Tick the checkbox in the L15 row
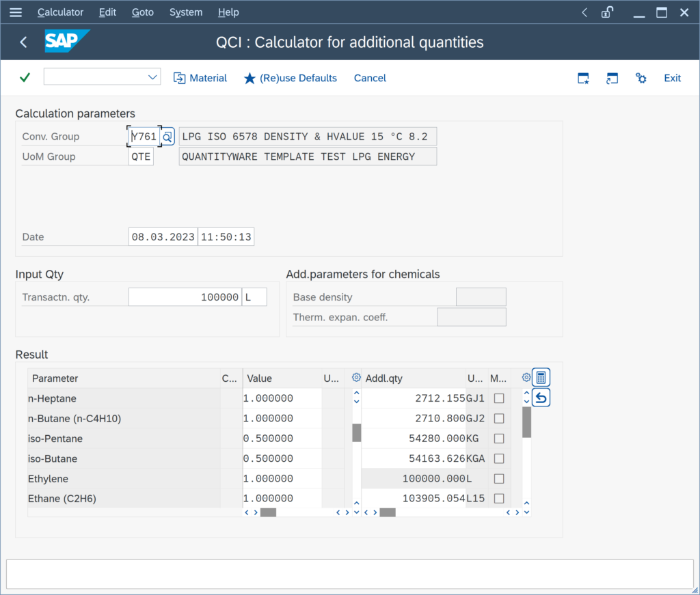Screen dimensions: 700x595 (499, 498)
